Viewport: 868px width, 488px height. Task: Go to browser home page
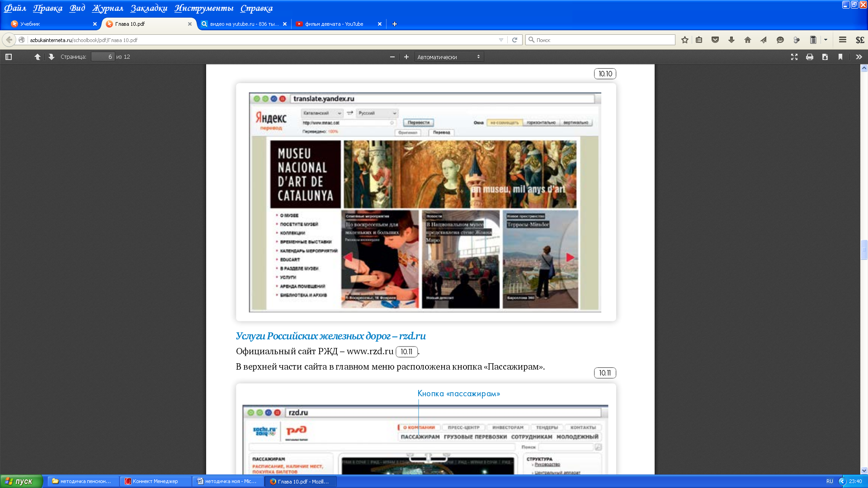[748, 40]
